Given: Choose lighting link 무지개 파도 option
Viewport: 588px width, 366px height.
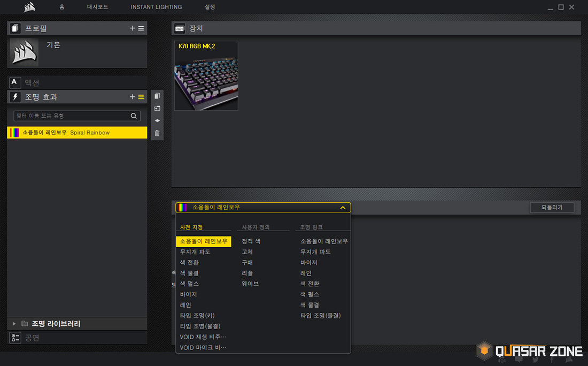Looking at the screenshot, I should (315, 252).
